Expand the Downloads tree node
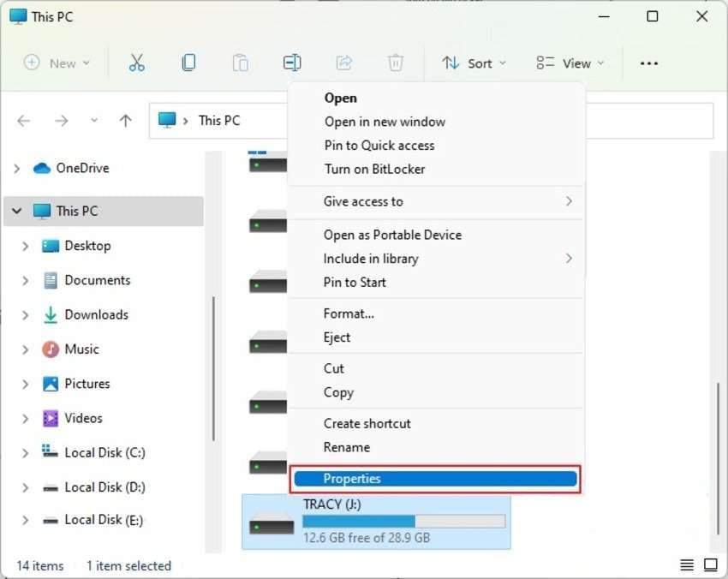 click(25, 315)
